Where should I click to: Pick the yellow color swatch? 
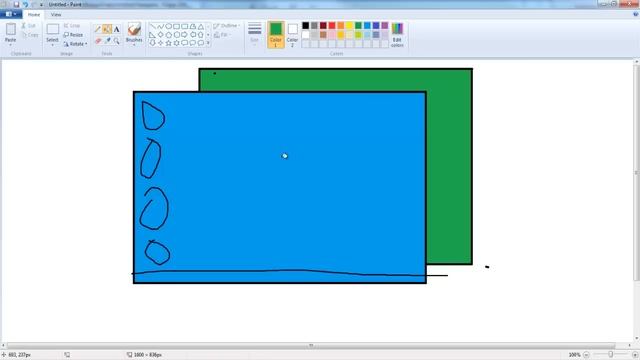coord(349,26)
